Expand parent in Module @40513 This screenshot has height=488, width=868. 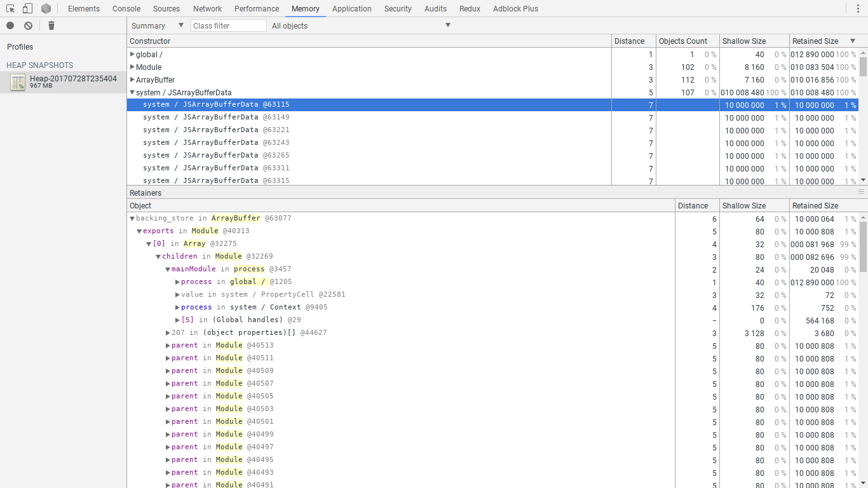(168, 345)
